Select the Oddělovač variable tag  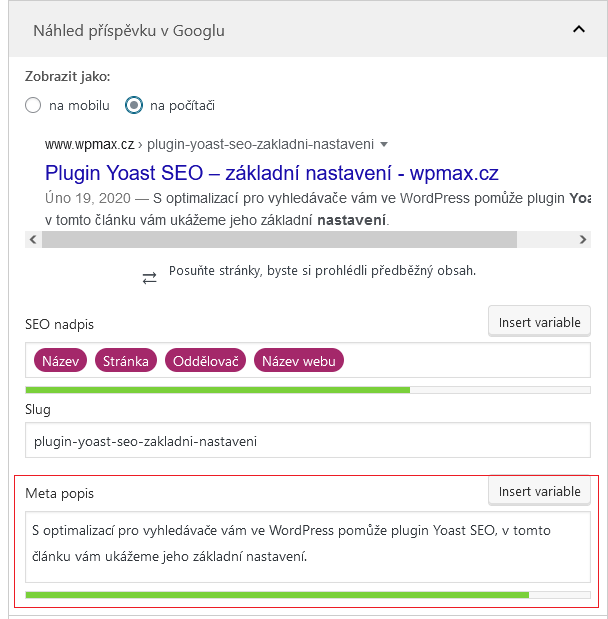pos(206,360)
